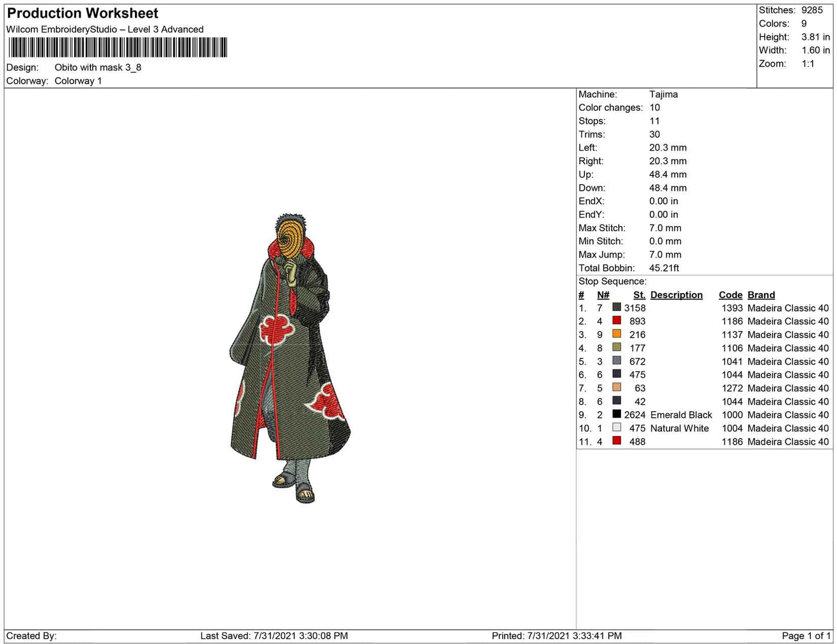This screenshot has height=644, width=837.
Task: Click the 'St.' column header
Action: [639, 295]
